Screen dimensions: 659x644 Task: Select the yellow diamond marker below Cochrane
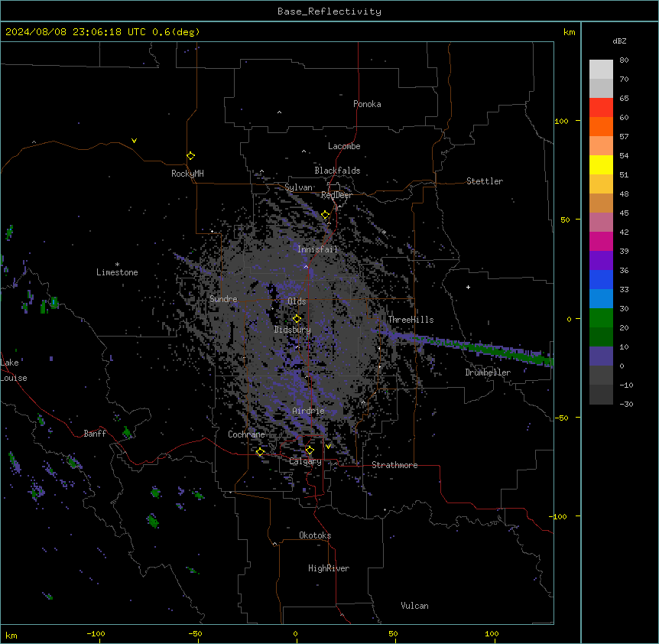(x=260, y=452)
